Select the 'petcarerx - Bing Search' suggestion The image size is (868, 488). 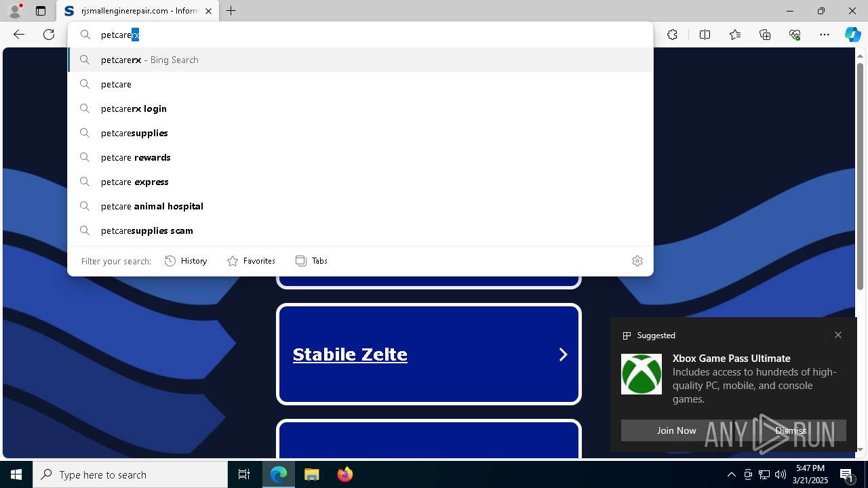click(x=360, y=60)
